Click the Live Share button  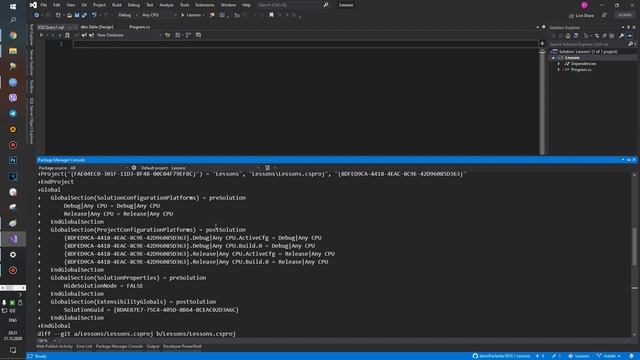coord(581,16)
